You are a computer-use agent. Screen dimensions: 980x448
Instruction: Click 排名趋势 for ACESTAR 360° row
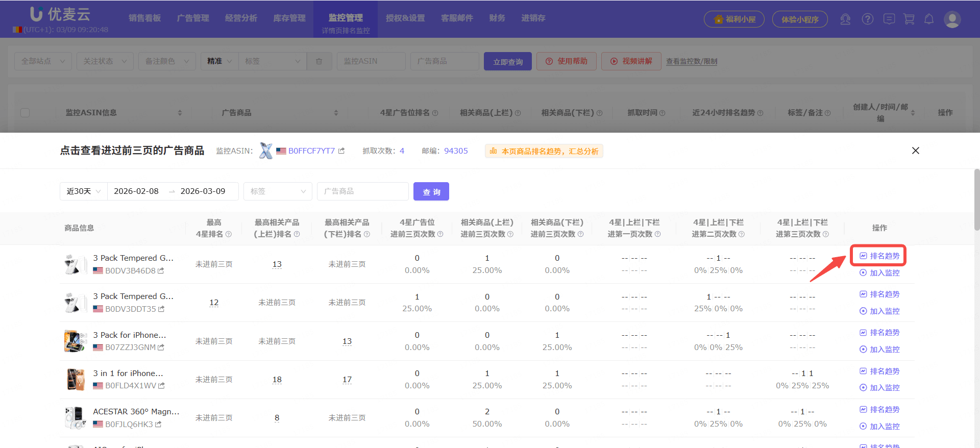879,409
